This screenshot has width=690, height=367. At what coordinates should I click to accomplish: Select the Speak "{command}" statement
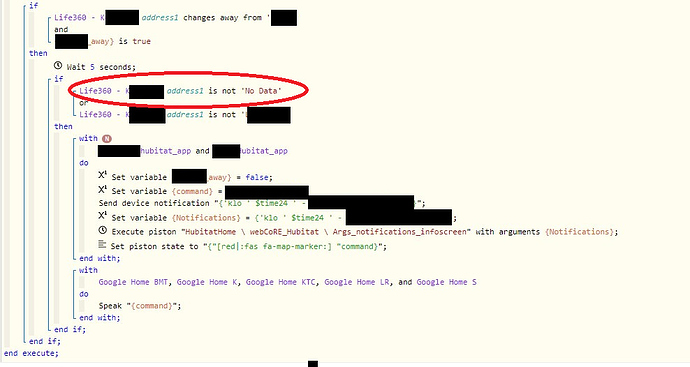tap(140, 306)
